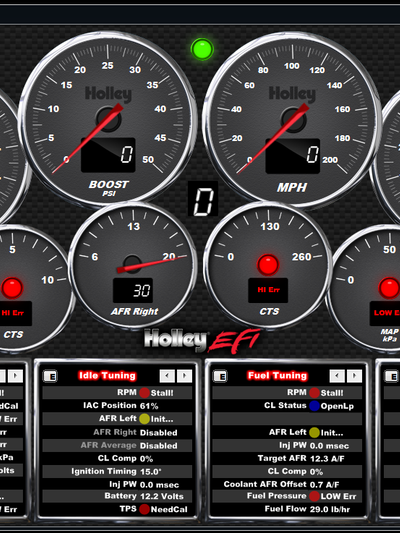Select the AFR Right gauge label

coord(135,311)
